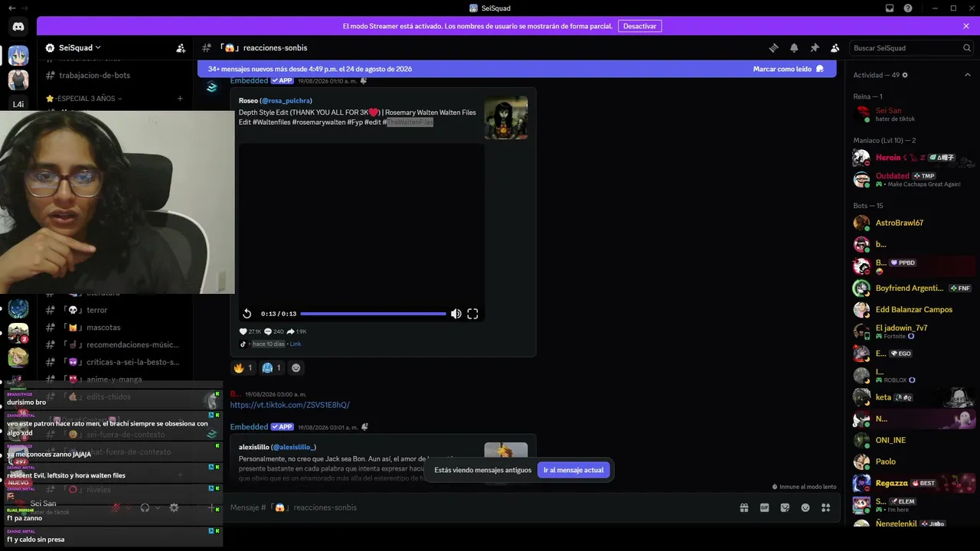Image resolution: width=980 pixels, height=551 pixels.
Task: Open Regazza member profile
Action: point(913,483)
